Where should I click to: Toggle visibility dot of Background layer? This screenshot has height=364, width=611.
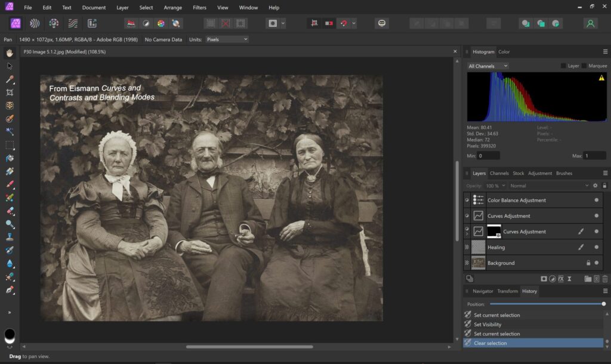pyautogui.click(x=596, y=263)
